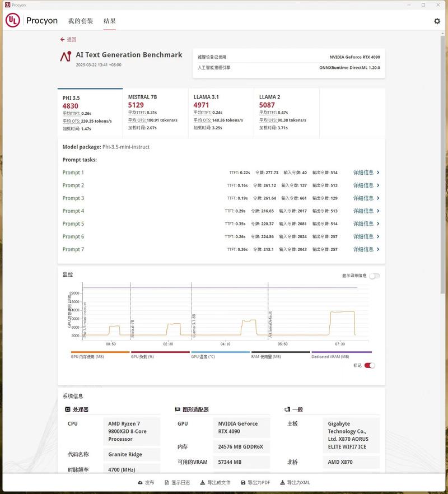
Task: Click the AMD X870 northbridge value
Action: coord(351,462)
